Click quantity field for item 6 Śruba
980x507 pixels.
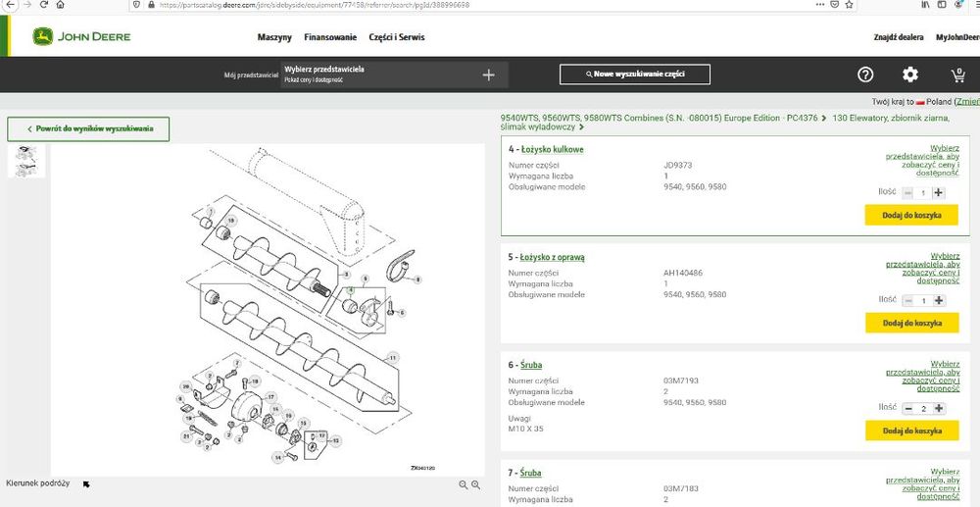pyautogui.click(x=923, y=408)
